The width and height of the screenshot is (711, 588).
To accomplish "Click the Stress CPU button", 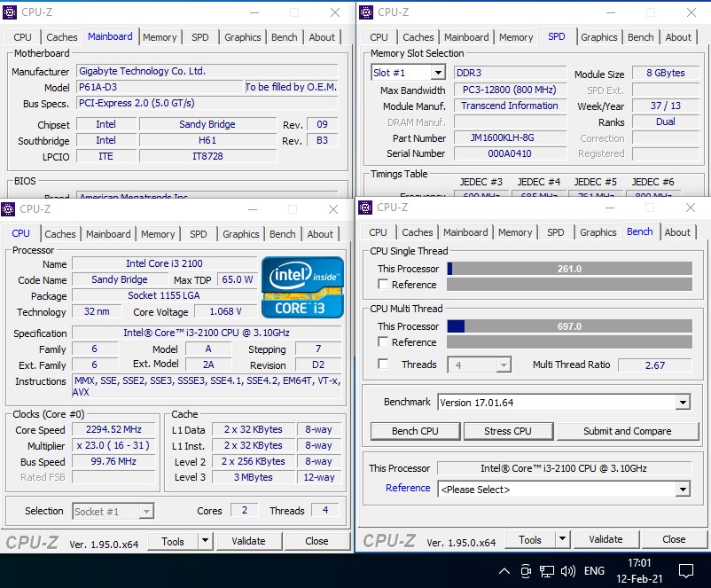I will [508, 431].
